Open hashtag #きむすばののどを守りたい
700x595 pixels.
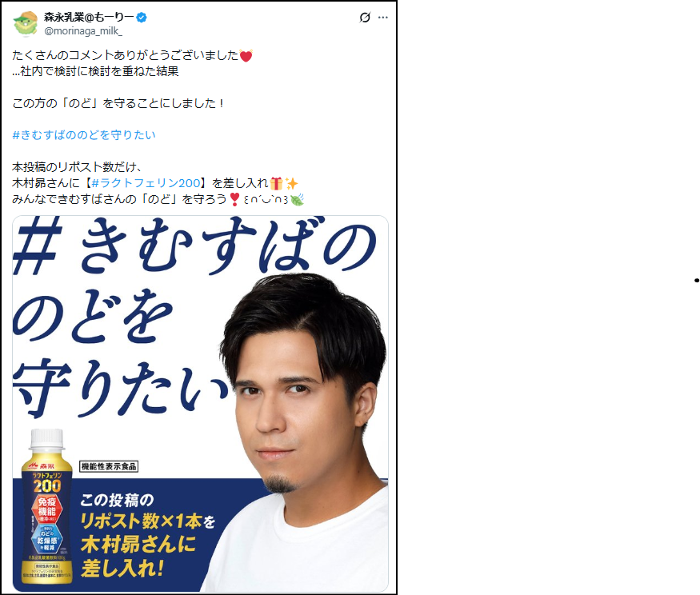pyautogui.click(x=84, y=135)
